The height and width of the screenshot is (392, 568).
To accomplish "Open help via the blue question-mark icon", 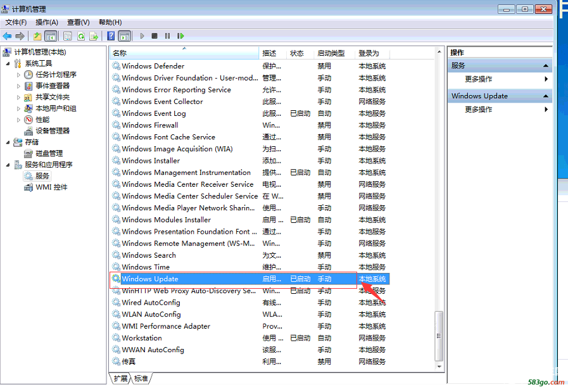I will tap(111, 36).
